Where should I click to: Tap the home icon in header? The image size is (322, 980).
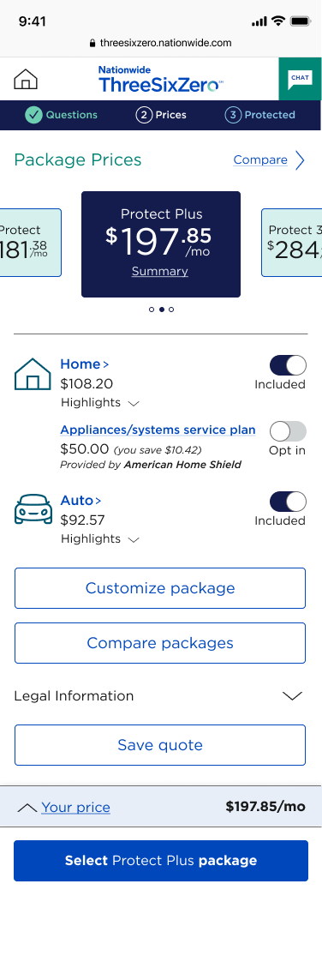coord(26,80)
